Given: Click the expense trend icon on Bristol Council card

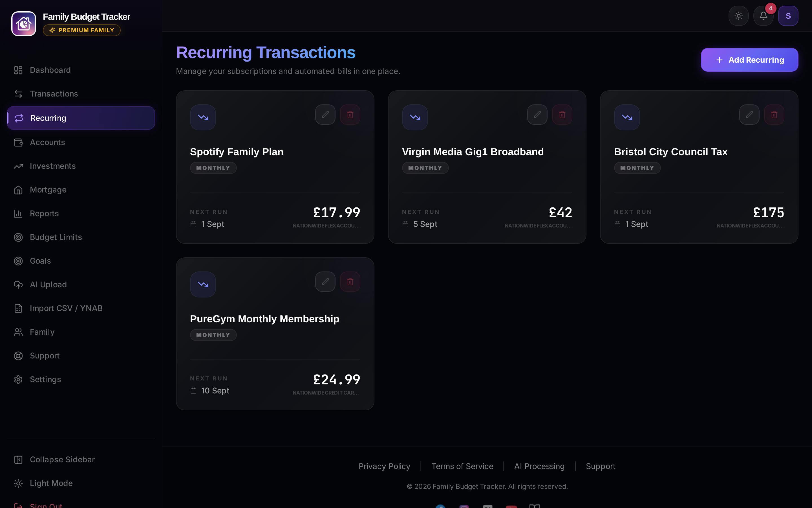Looking at the screenshot, I should tap(627, 117).
